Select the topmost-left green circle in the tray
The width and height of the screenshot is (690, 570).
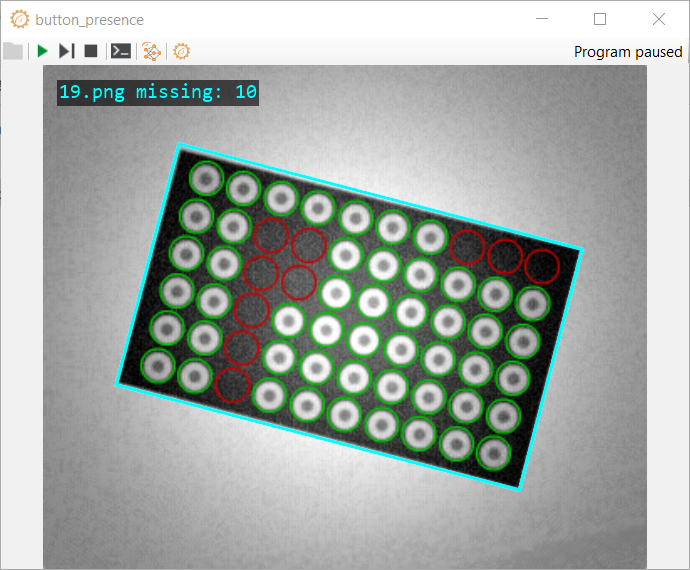pos(206,178)
